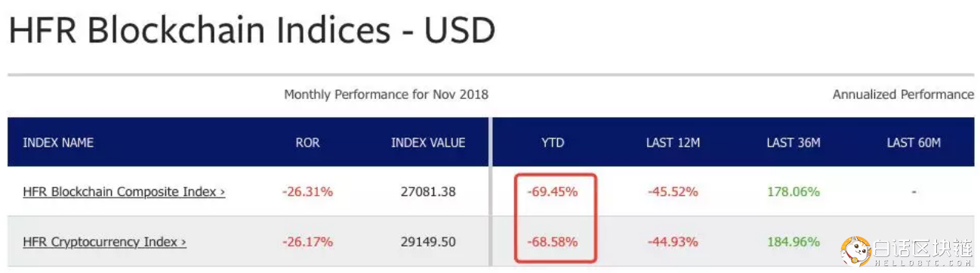Click the LAST 60M column header

[914, 142]
